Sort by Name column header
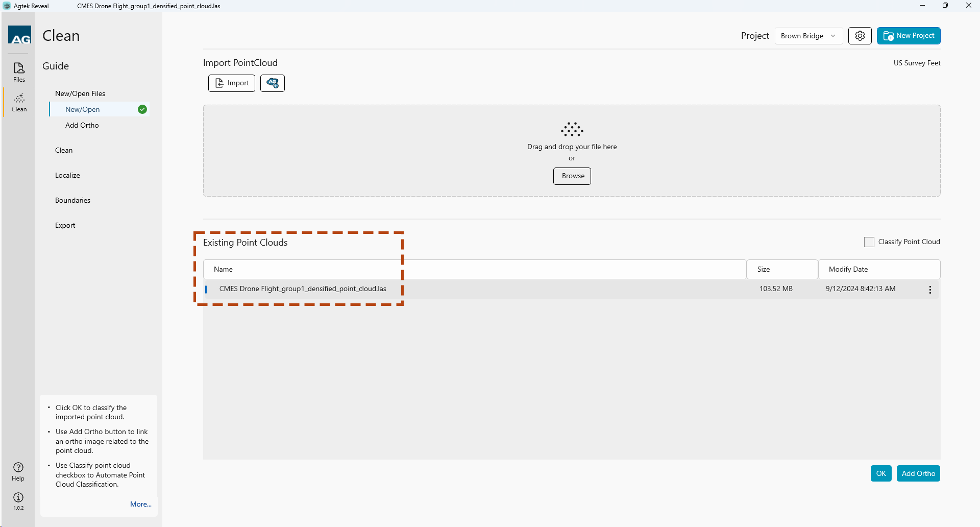 click(475, 269)
